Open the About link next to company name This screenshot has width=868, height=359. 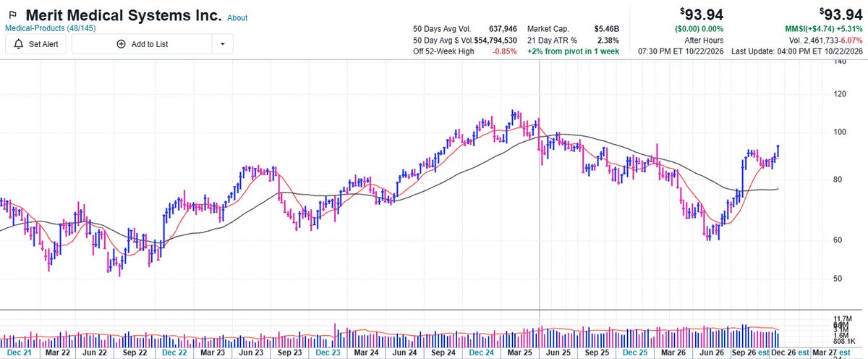pyautogui.click(x=237, y=18)
